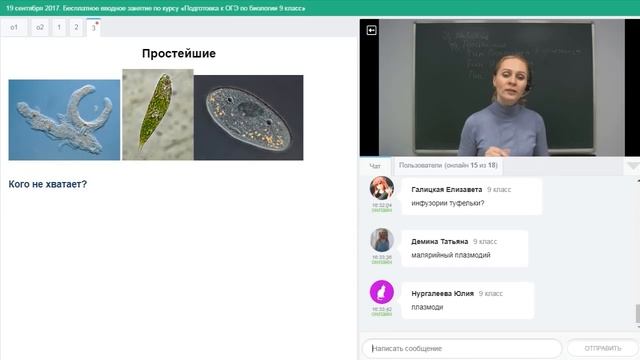
Task: Switch to slide tab 2
Action: pos(76,27)
